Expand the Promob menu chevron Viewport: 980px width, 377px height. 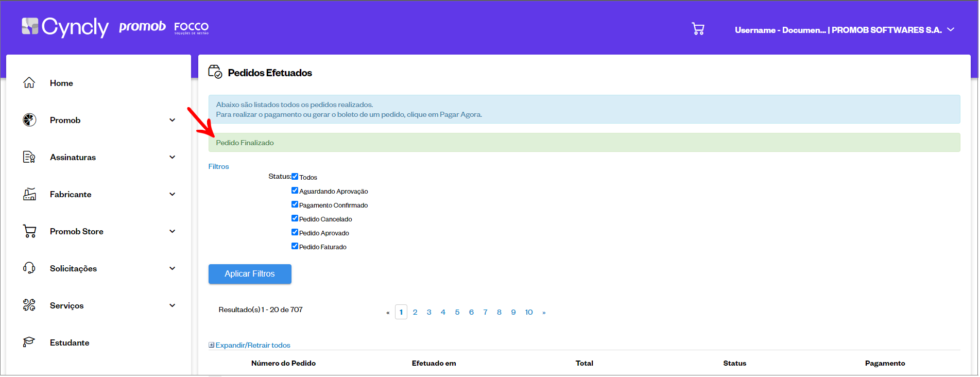[x=173, y=120]
